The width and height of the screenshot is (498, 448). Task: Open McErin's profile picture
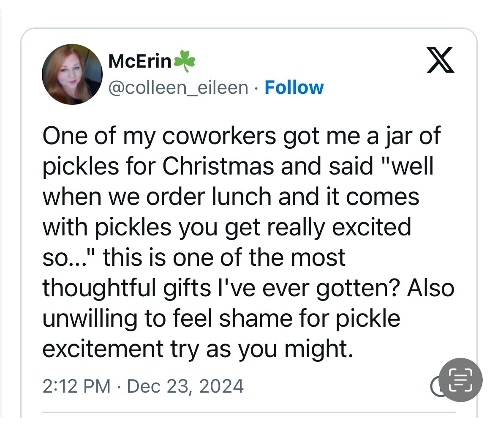pos(73,74)
